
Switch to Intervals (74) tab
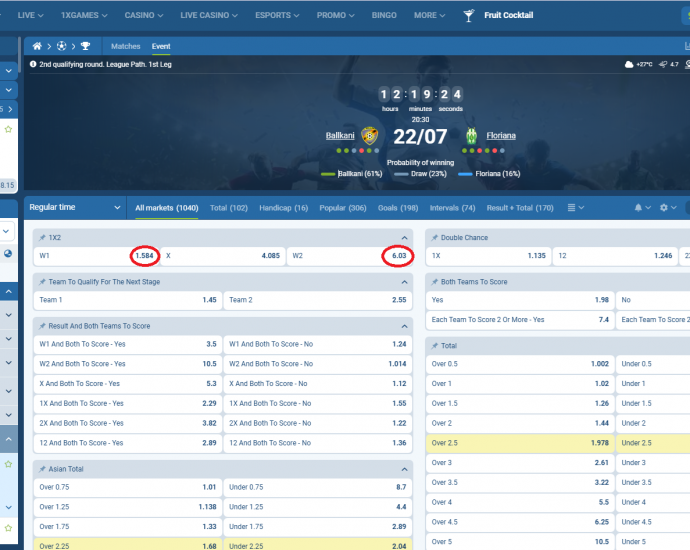452,208
